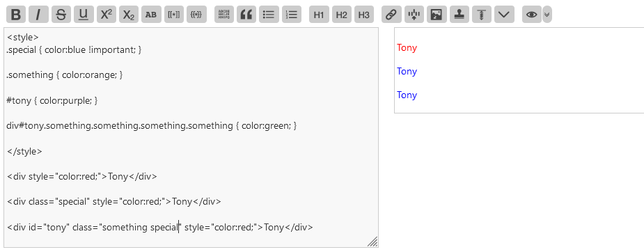Apply superscript with the X² button

[106, 15]
